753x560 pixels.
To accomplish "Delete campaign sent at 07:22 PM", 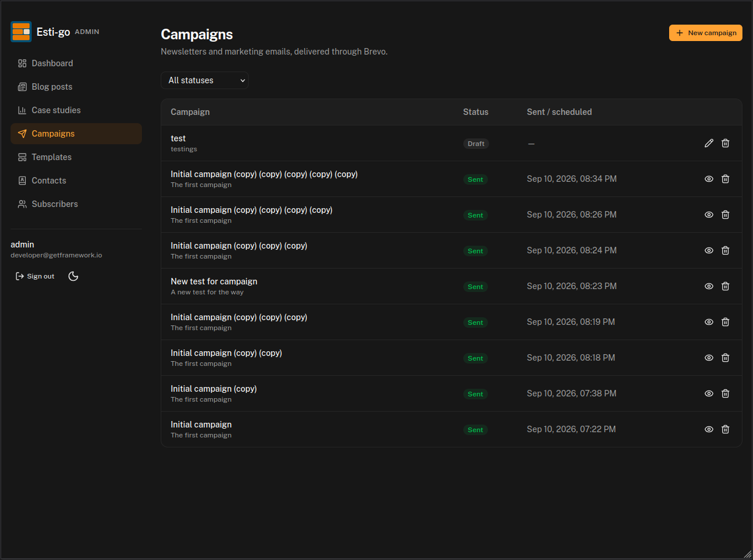I will (725, 429).
